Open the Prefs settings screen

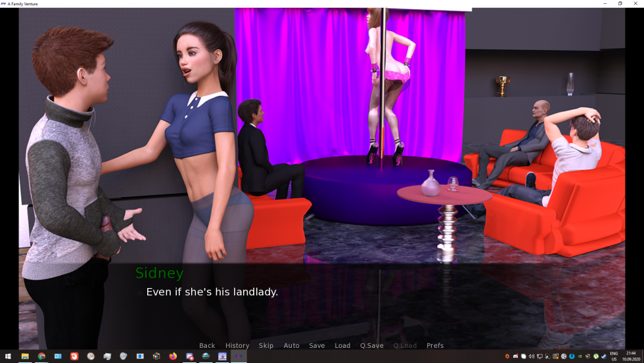[x=435, y=345]
